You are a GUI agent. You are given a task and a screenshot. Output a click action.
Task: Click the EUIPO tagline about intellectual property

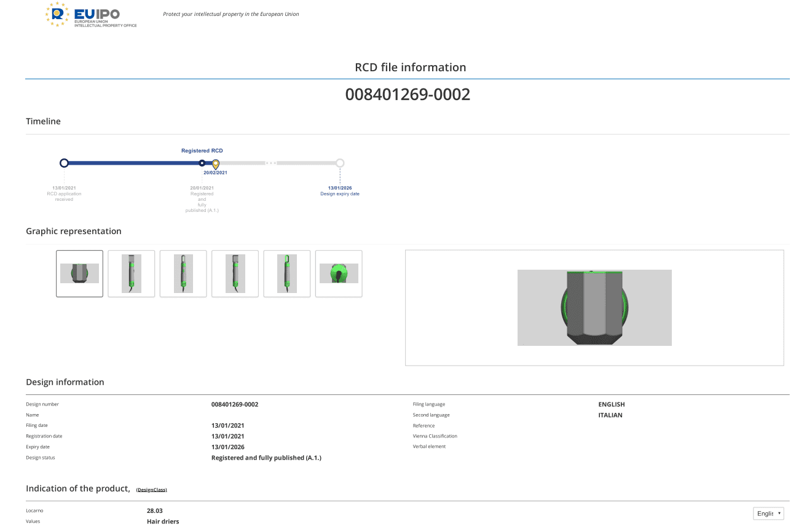click(x=231, y=14)
